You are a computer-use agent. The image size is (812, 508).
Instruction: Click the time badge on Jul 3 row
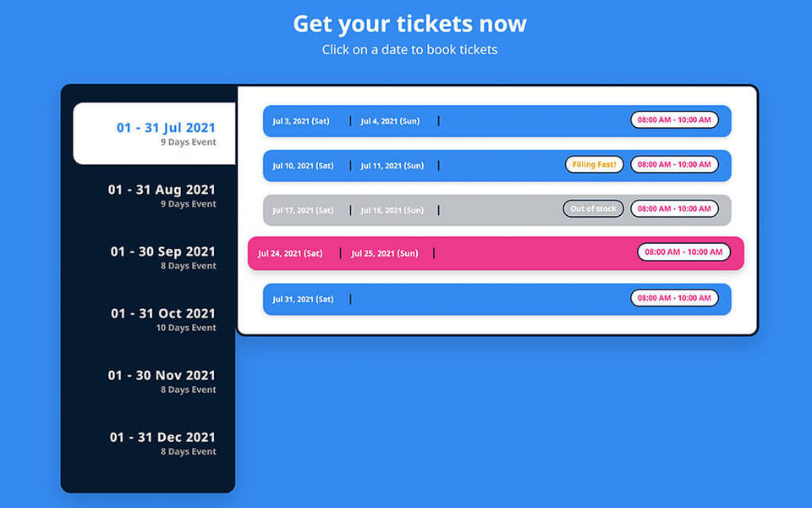(x=674, y=120)
